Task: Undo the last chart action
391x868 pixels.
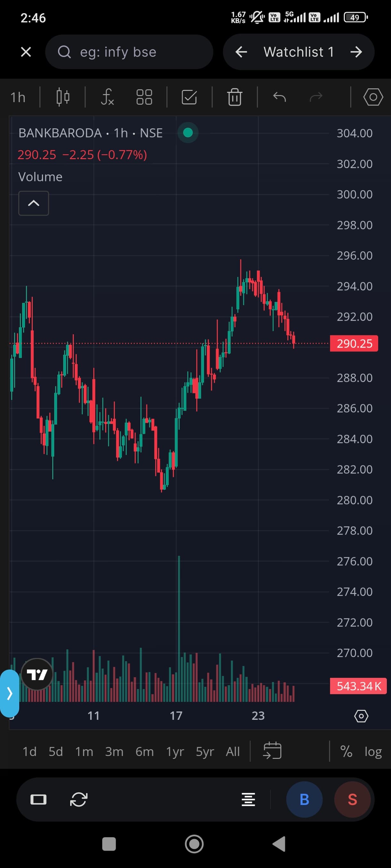Action: point(279,97)
